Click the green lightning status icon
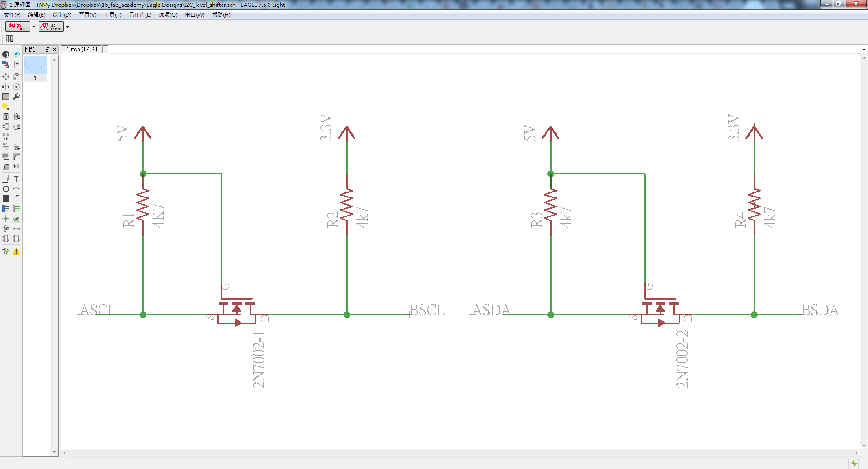Screen dimensions: 868x469 854,463
